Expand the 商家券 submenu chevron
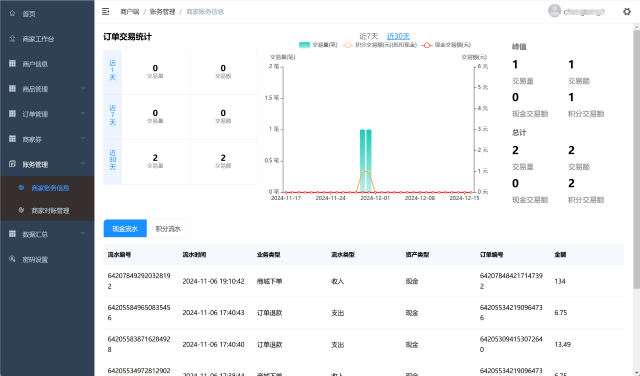Viewport: 640px width, 376px height. point(83,139)
